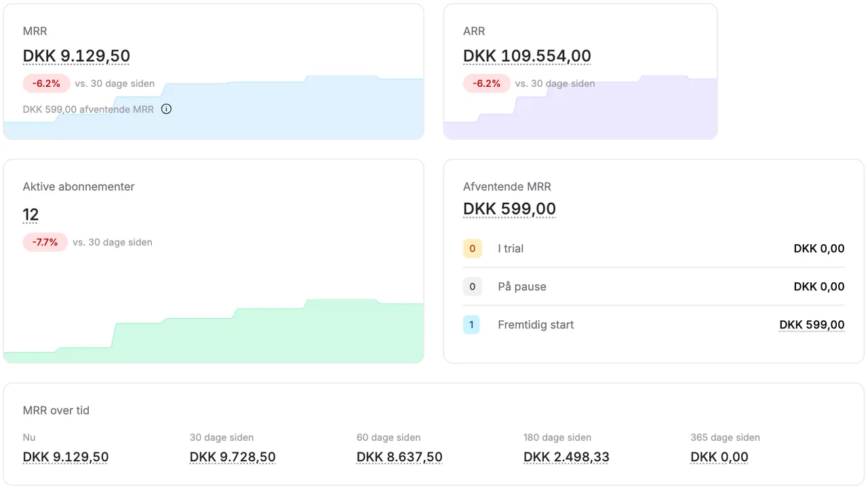Click the active subscriptions count 12
868x489 pixels.
[31, 215]
